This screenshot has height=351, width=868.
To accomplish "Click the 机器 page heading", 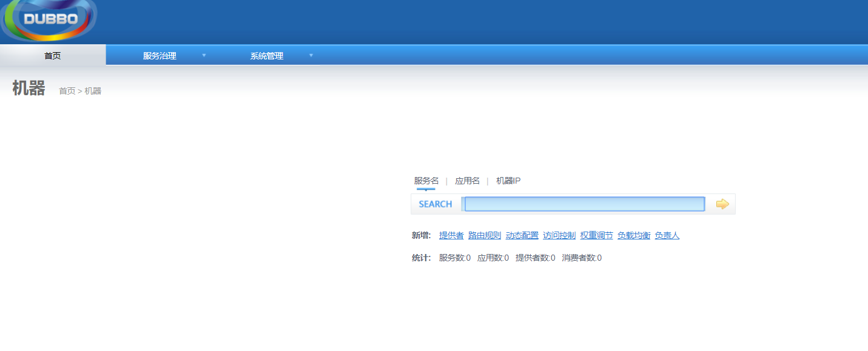I will [x=29, y=89].
